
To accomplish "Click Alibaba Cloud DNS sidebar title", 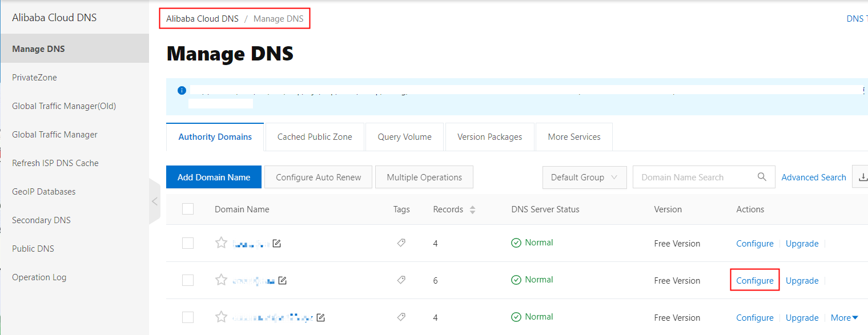I will 54,18.
